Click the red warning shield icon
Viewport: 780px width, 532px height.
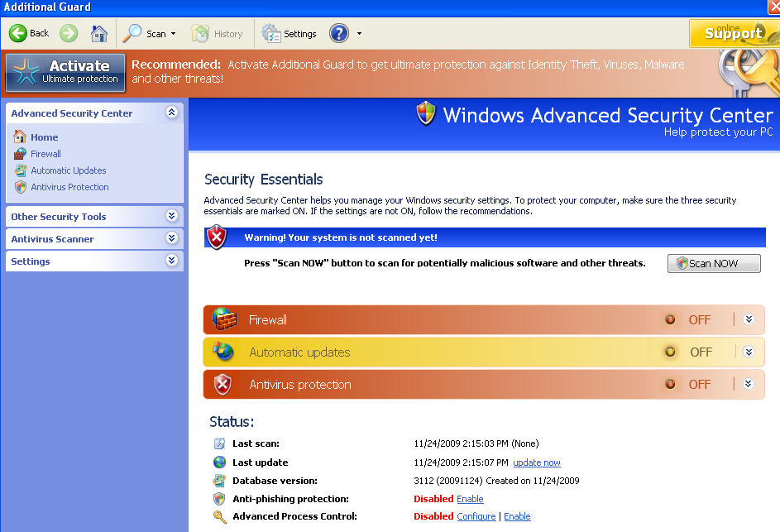(x=217, y=237)
